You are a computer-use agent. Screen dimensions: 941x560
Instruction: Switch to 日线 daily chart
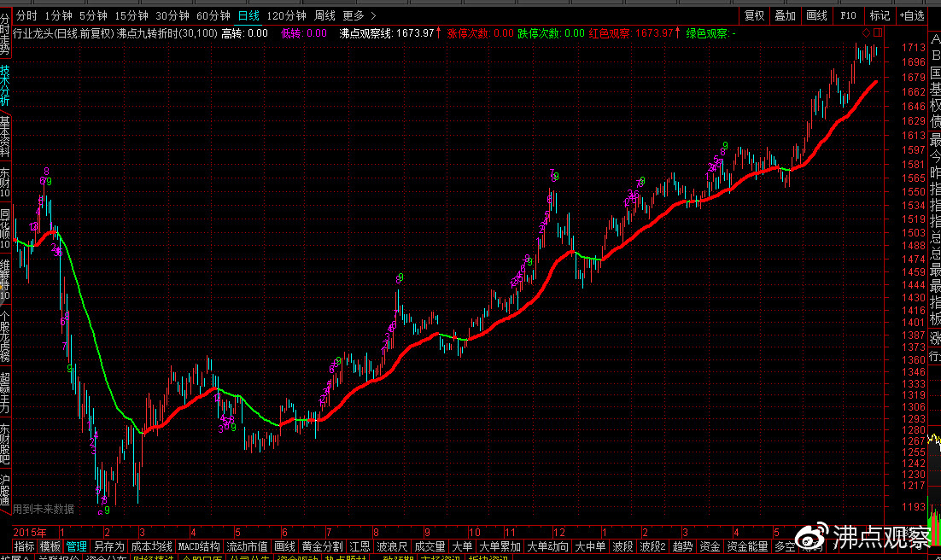(x=248, y=15)
